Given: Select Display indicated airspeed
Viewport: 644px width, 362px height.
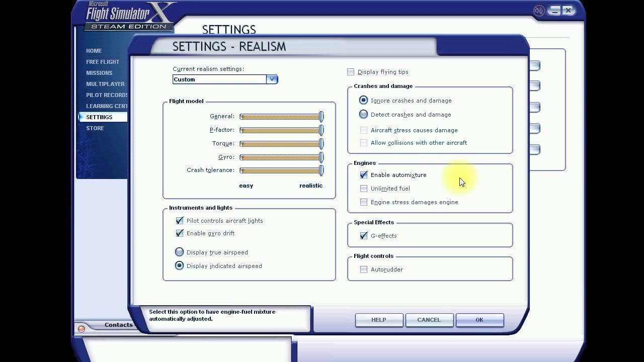Looking at the screenshot, I should tap(179, 266).
